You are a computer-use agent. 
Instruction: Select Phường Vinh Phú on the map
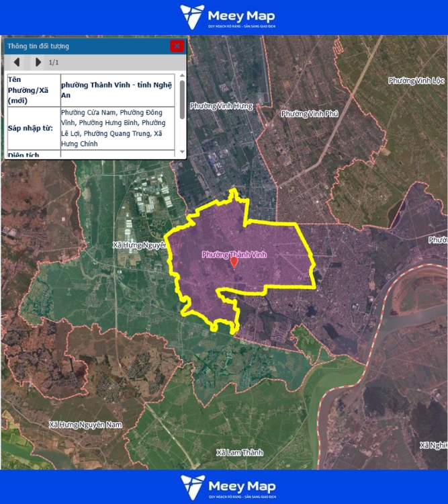coord(309,114)
